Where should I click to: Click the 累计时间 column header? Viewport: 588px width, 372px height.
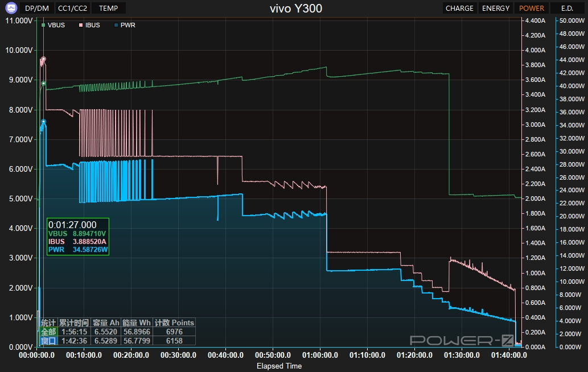tap(74, 323)
